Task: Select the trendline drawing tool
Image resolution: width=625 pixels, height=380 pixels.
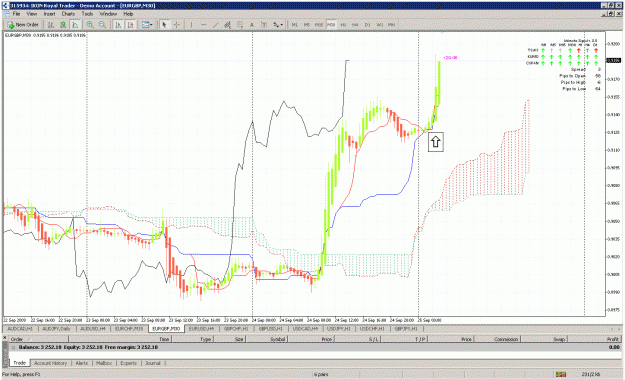Action: 216,25
